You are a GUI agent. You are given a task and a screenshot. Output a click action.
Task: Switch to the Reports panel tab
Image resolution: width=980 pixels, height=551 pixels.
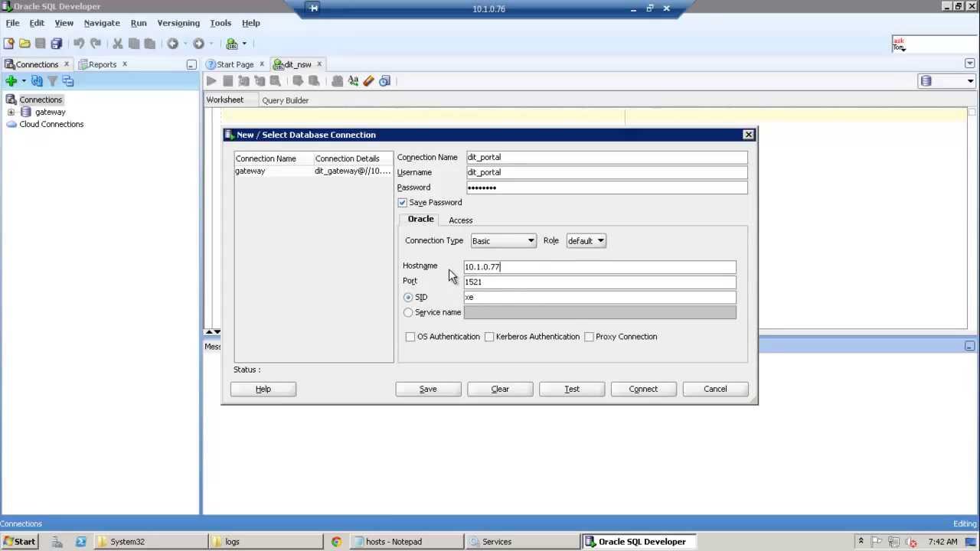click(103, 64)
